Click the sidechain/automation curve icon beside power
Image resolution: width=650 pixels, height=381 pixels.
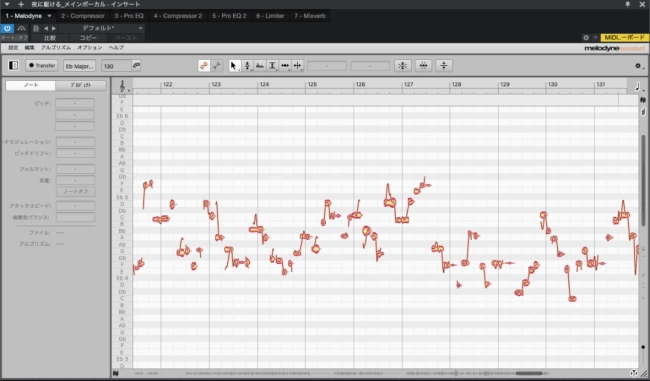(x=21, y=28)
